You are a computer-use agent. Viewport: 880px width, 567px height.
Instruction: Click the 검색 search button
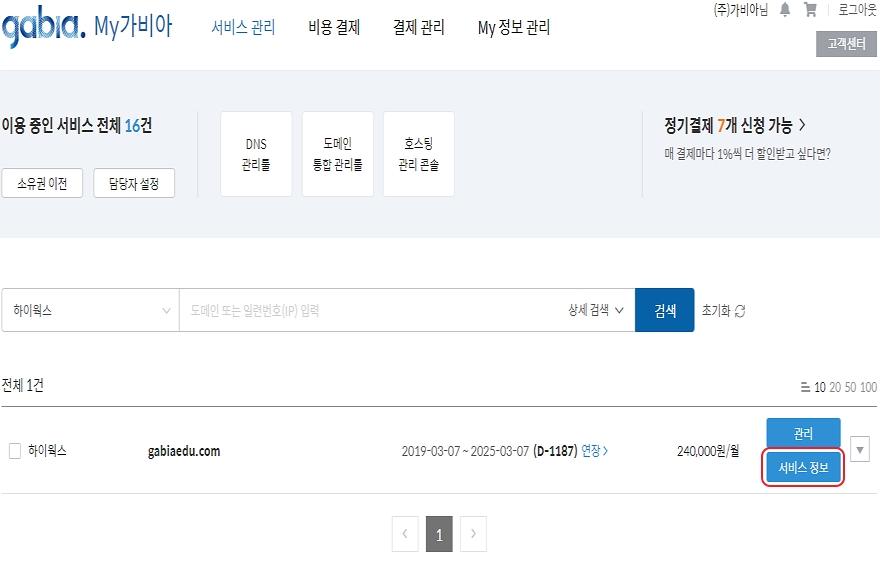pos(664,311)
